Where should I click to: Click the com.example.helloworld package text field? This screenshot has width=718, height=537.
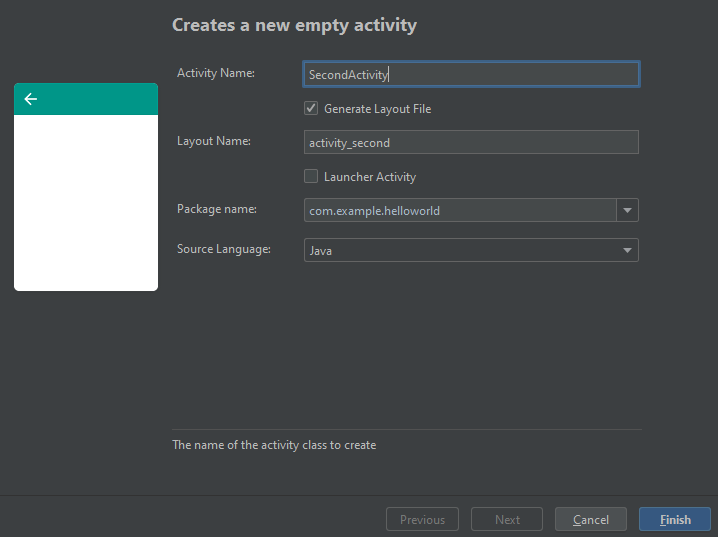point(460,210)
